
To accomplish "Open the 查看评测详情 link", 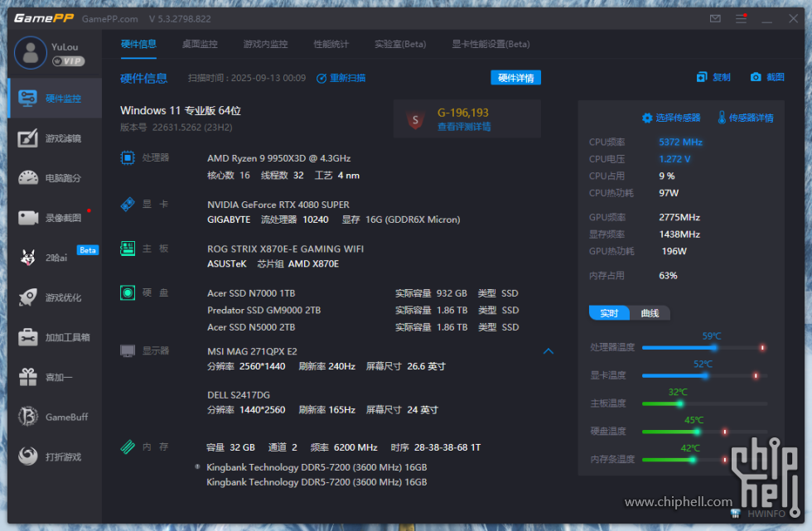I will 464,127.
